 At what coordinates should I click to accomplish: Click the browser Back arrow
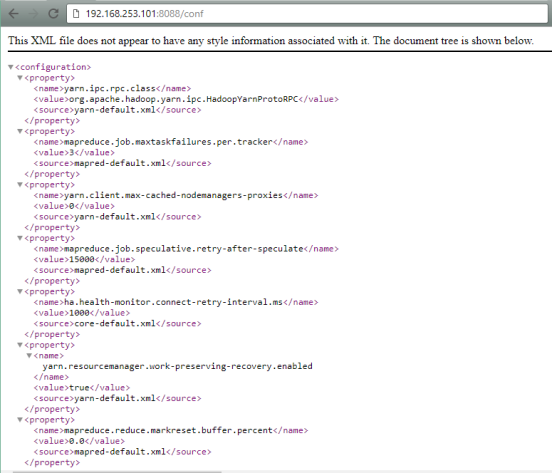click(x=13, y=14)
